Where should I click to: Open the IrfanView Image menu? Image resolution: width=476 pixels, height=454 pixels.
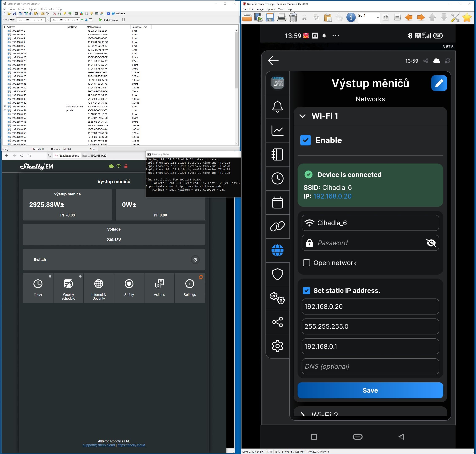click(x=260, y=9)
